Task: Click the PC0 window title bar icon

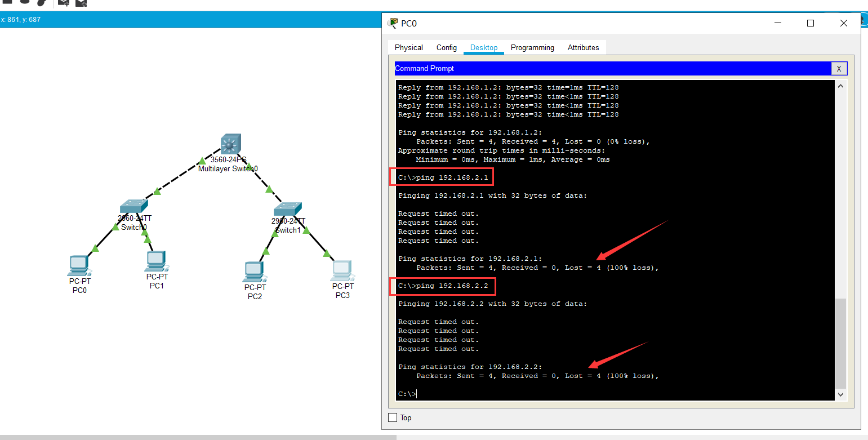Action: click(x=393, y=23)
